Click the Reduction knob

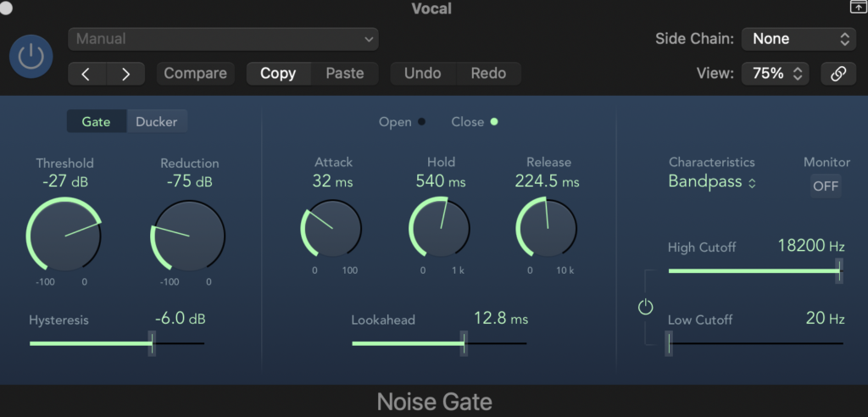pyautogui.click(x=188, y=235)
